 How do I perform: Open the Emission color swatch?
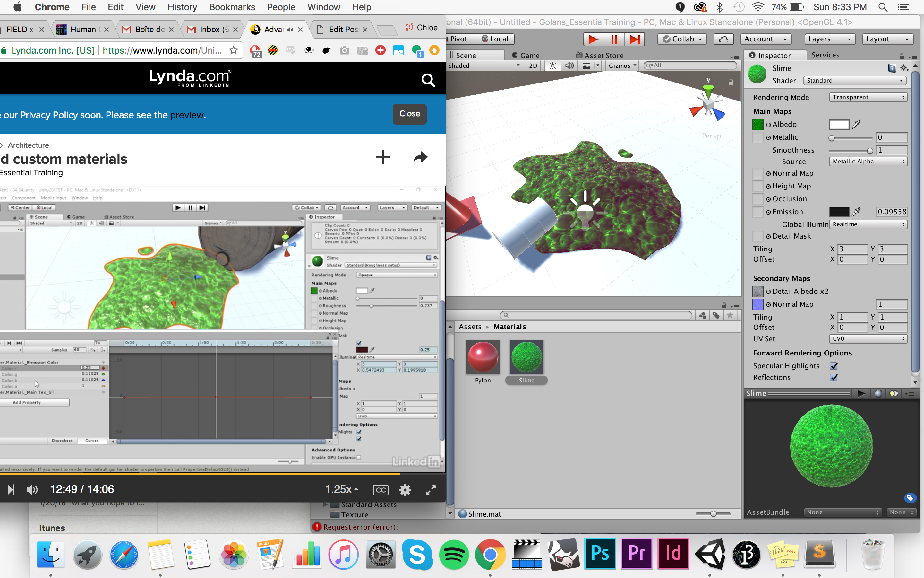coord(839,211)
